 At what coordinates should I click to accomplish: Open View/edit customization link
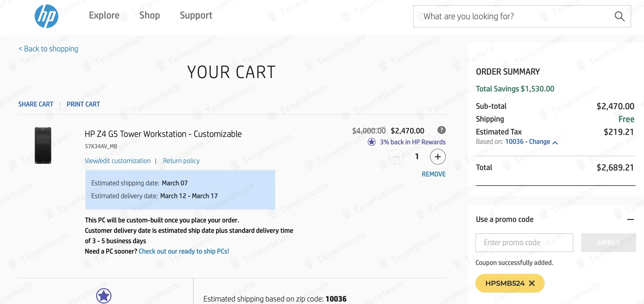(117, 161)
